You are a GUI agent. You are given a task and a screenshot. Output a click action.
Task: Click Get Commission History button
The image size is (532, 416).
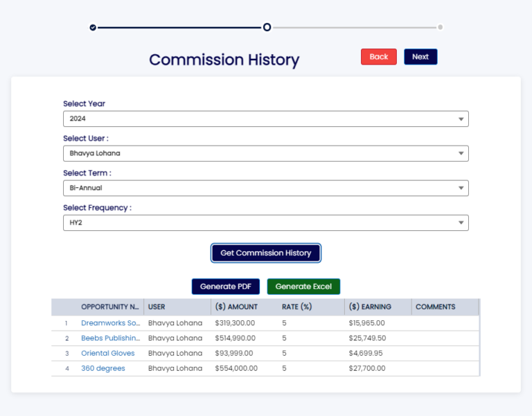[x=266, y=253]
